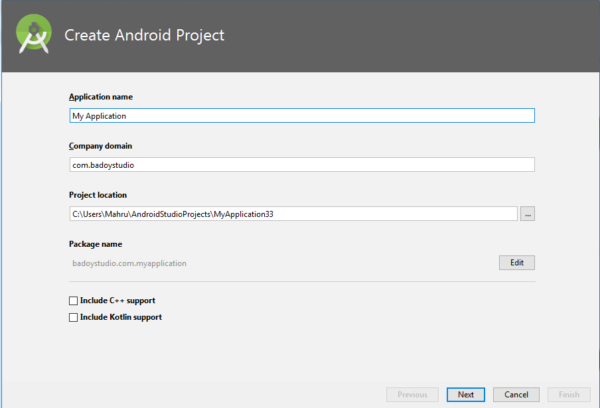Click the "Include C++ support" label text
600x408 pixels.
pos(117,300)
